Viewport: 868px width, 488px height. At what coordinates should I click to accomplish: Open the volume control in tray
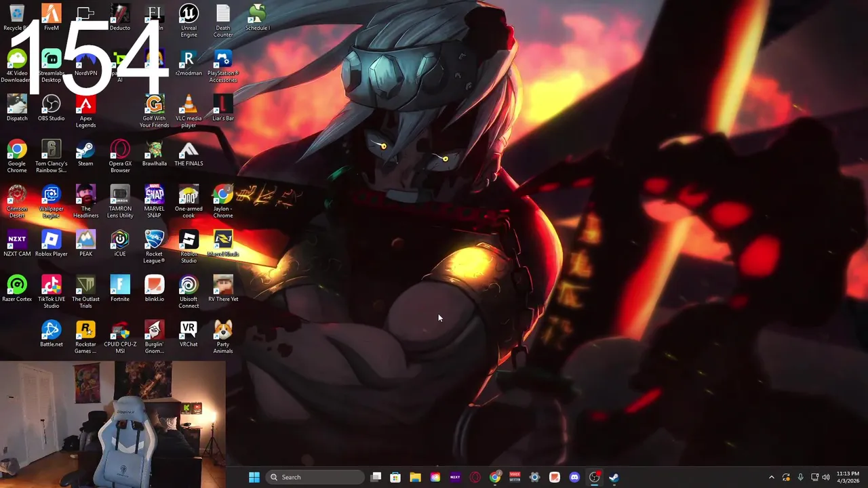[826, 477]
